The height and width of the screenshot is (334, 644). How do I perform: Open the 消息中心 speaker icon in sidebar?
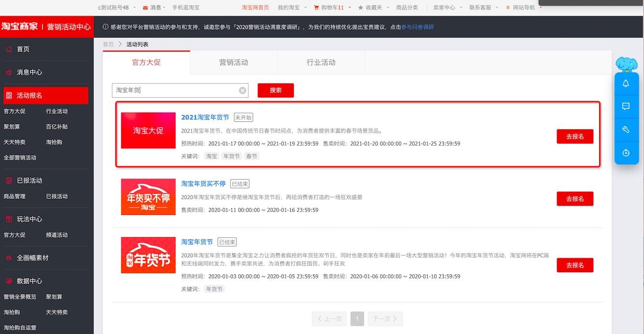pyautogui.click(x=9, y=72)
